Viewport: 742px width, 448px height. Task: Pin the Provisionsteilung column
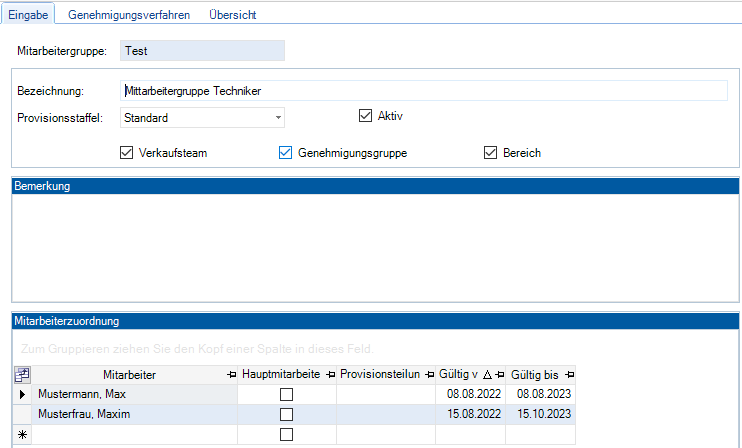(x=429, y=375)
